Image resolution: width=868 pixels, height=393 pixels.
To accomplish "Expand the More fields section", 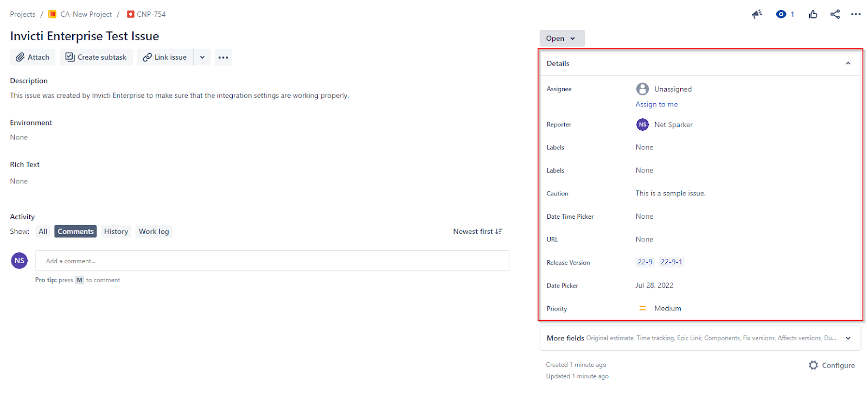I will click(x=700, y=338).
